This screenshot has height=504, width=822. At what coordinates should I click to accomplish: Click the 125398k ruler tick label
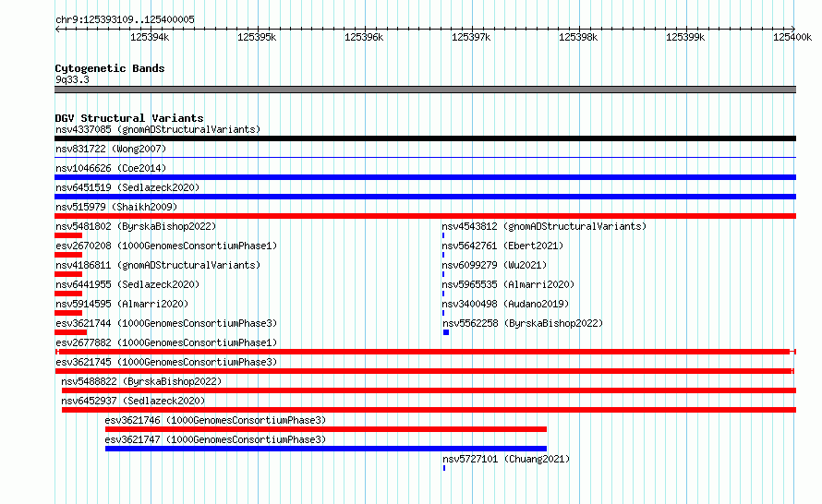click(x=577, y=37)
